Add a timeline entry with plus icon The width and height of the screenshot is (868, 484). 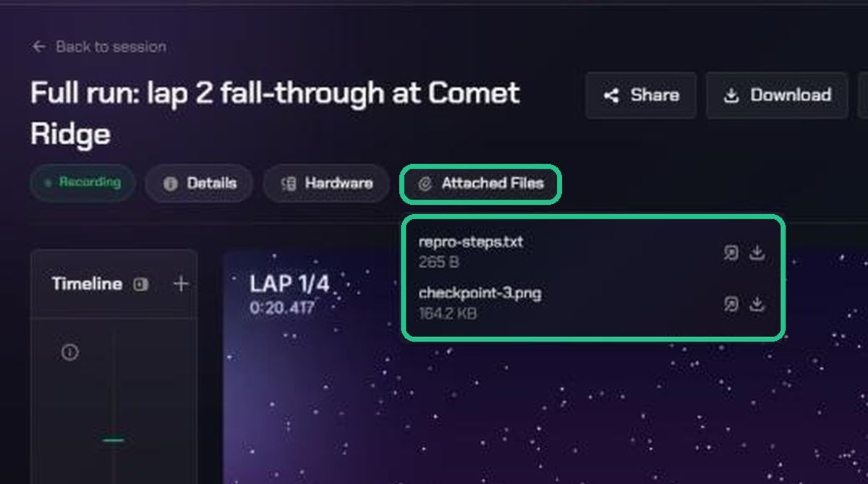[181, 284]
